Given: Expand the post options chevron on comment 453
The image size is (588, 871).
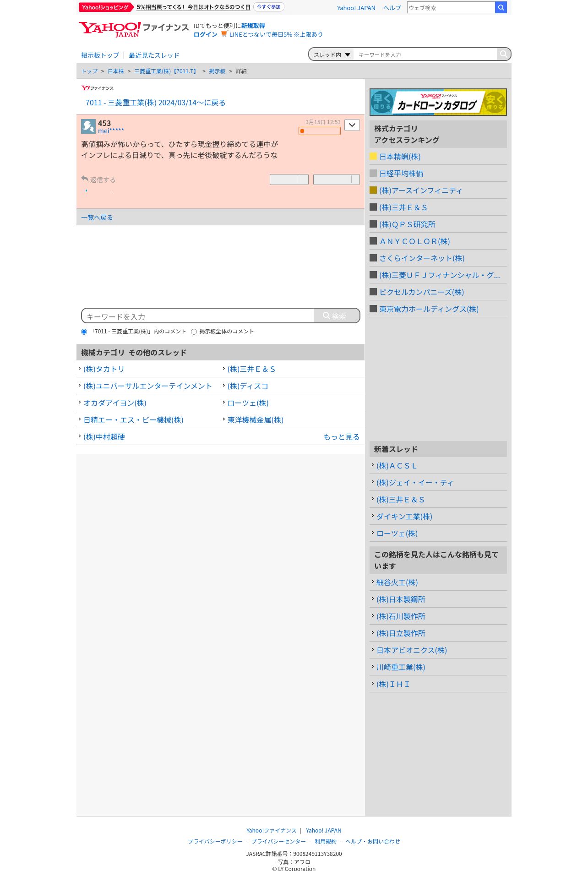Looking at the screenshot, I should tap(352, 125).
